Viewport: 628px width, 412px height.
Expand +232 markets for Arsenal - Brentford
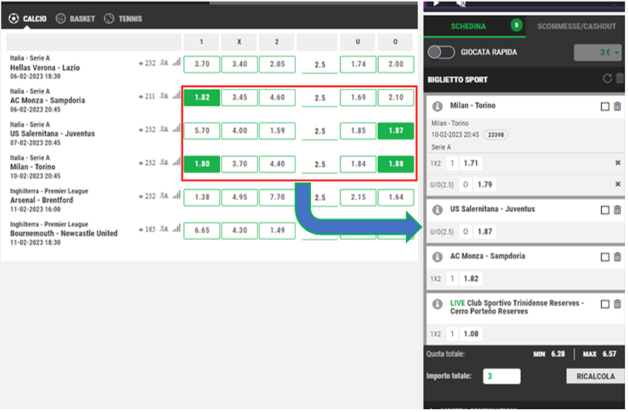[x=153, y=196]
